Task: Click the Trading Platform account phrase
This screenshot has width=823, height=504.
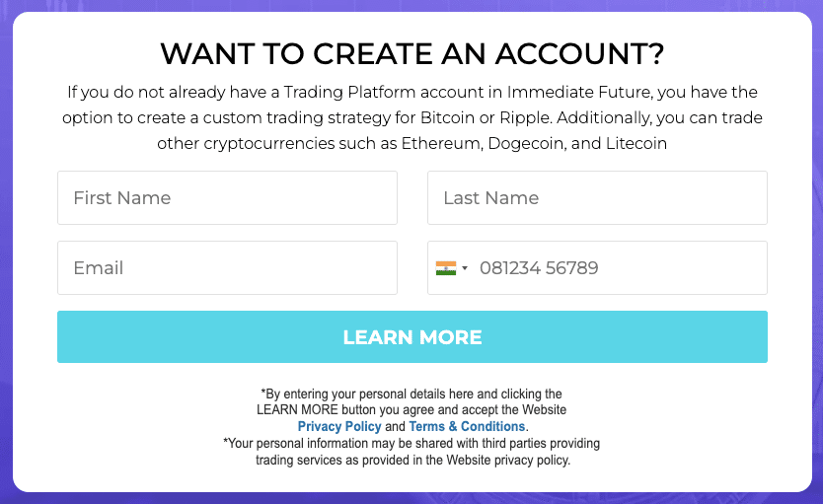Action: pyautogui.click(x=383, y=93)
